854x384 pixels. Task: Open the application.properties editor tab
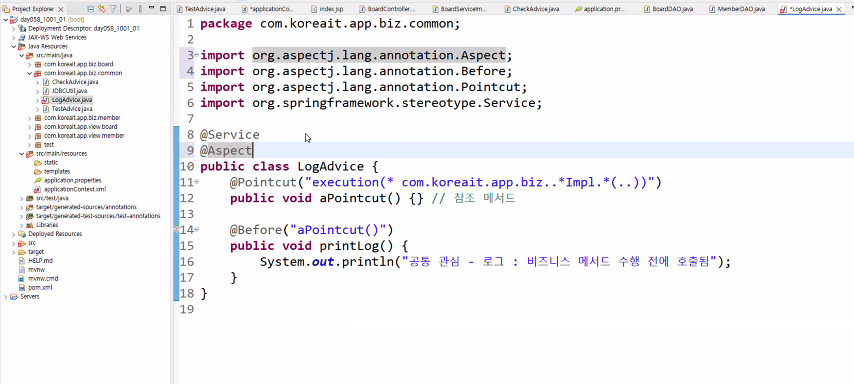600,9
